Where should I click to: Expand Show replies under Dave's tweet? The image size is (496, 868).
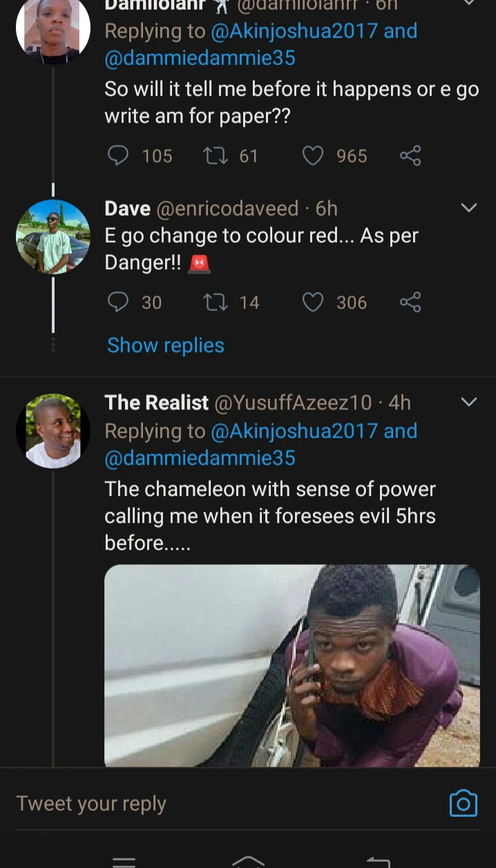click(166, 345)
